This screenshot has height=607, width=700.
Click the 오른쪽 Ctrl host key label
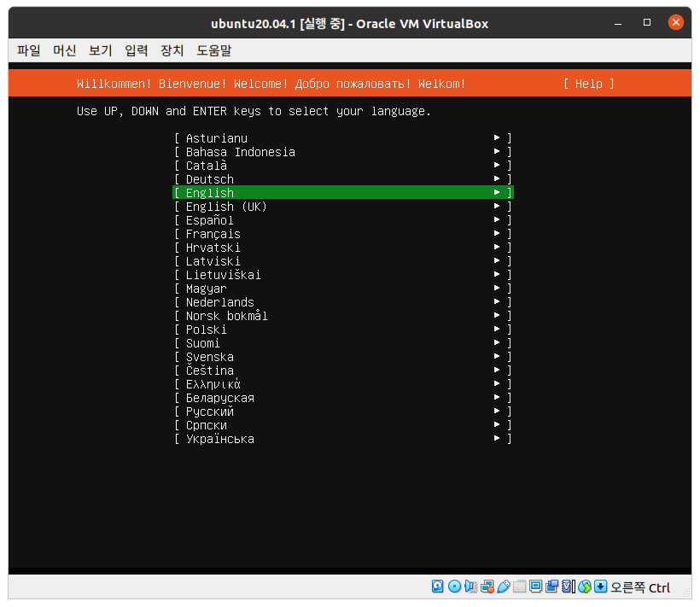640,587
